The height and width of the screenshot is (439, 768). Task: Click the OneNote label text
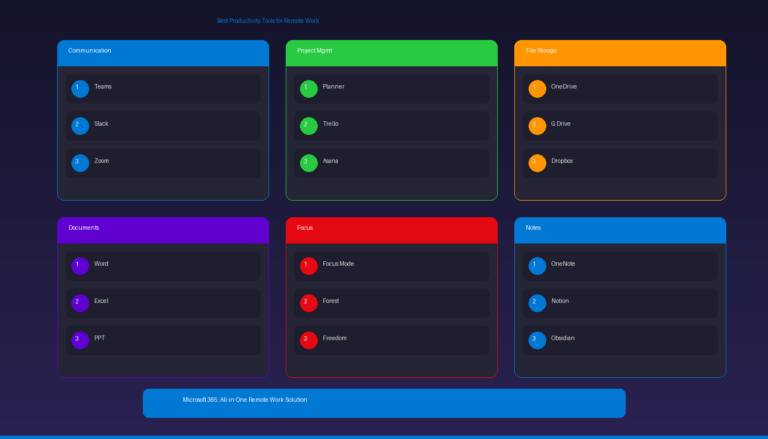click(563, 264)
